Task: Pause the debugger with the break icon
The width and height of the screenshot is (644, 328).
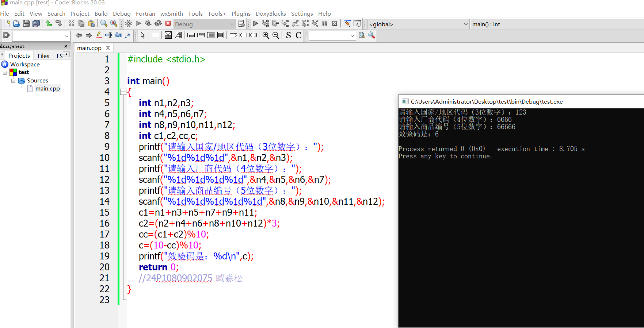Action: (x=325, y=24)
